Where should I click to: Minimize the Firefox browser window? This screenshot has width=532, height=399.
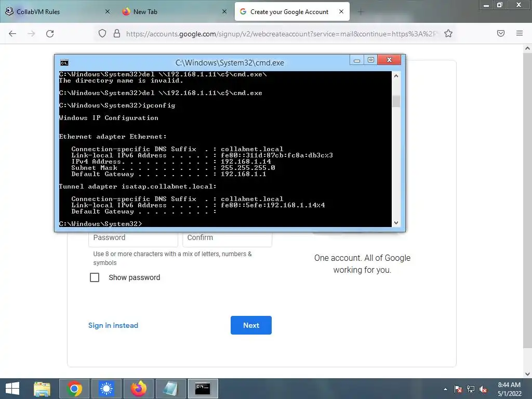tap(486, 5)
